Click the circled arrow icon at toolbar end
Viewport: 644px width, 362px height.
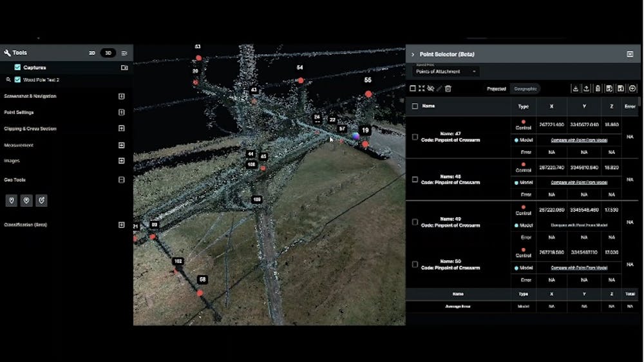coord(632,88)
